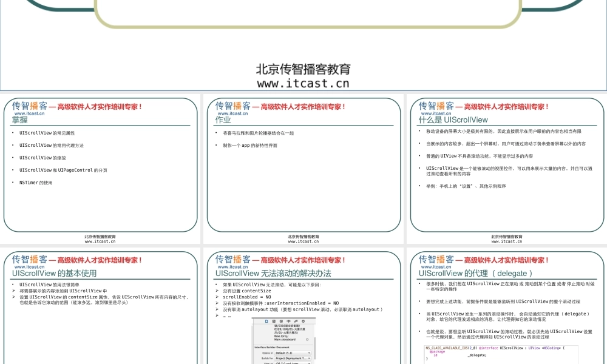Open the 'Builds for' Project Deployment dropdown
This screenshot has width=607, height=364.
click(293, 358)
